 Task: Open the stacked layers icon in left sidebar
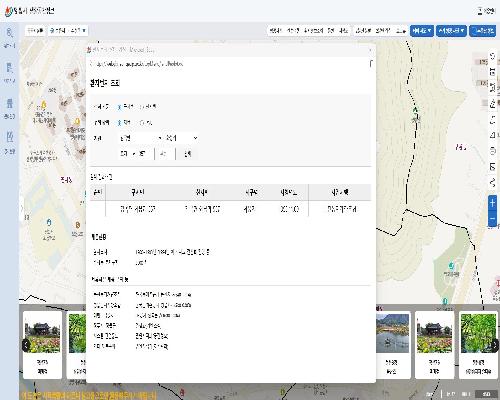(10, 103)
